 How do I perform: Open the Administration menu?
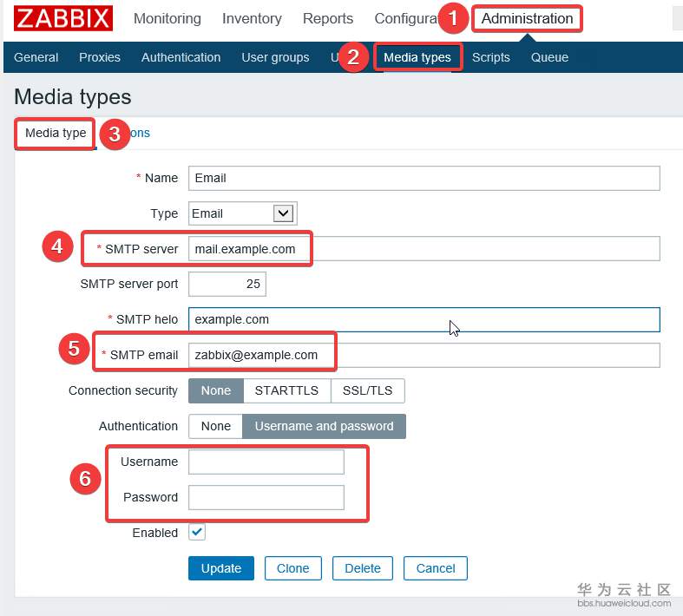pyautogui.click(x=527, y=18)
